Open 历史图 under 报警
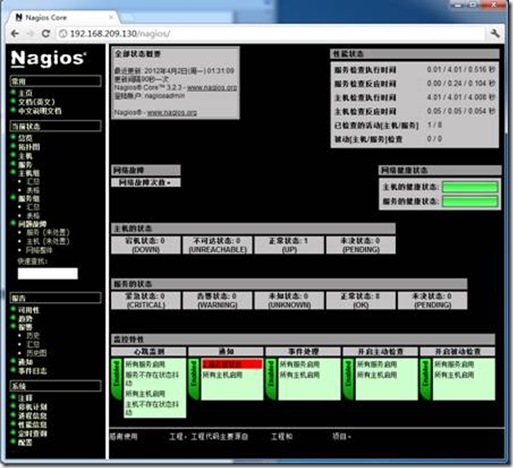The image size is (513, 468). click(37, 353)
